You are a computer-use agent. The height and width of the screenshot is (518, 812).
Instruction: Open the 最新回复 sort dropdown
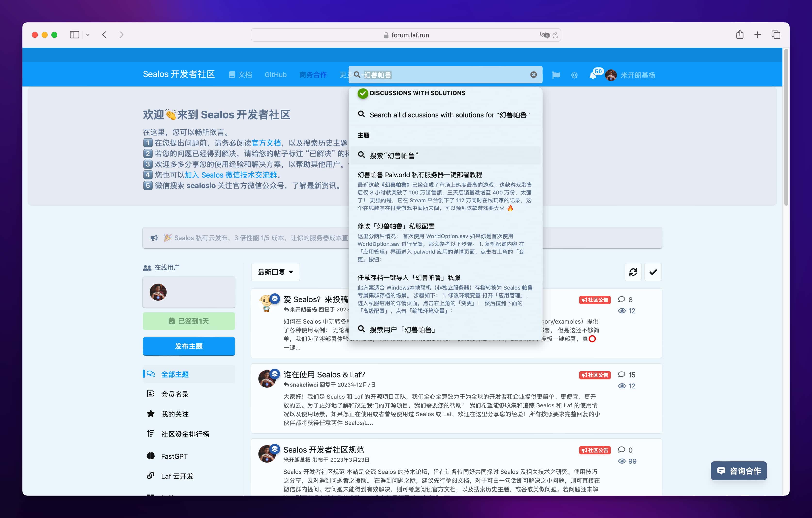pos(275,272)
